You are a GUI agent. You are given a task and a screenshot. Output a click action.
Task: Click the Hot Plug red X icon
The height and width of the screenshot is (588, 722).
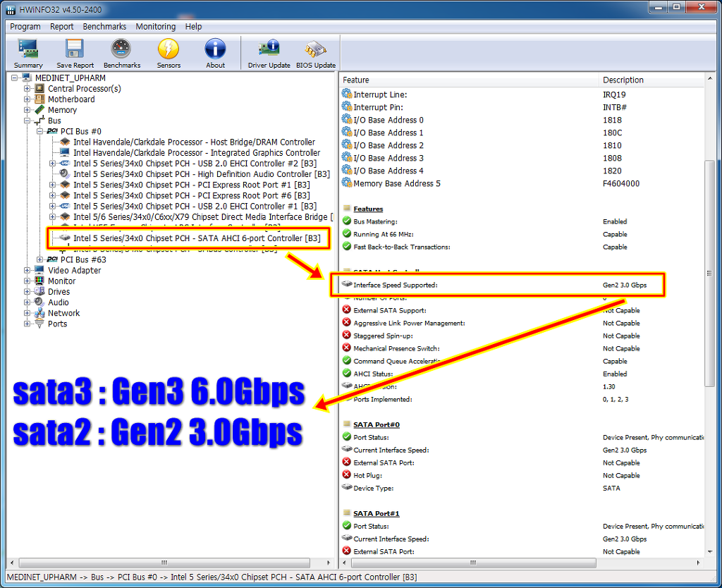tap(347, 474)
